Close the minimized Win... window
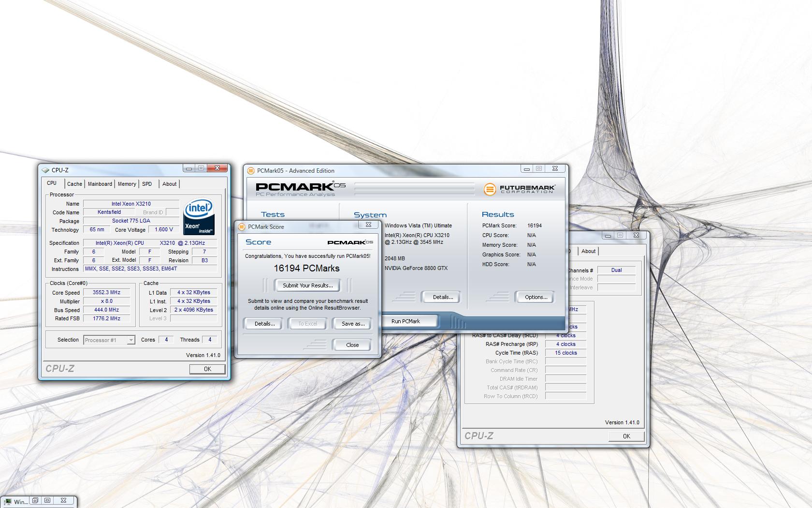Screen dimensions: 812x508 tap(63, 500)
